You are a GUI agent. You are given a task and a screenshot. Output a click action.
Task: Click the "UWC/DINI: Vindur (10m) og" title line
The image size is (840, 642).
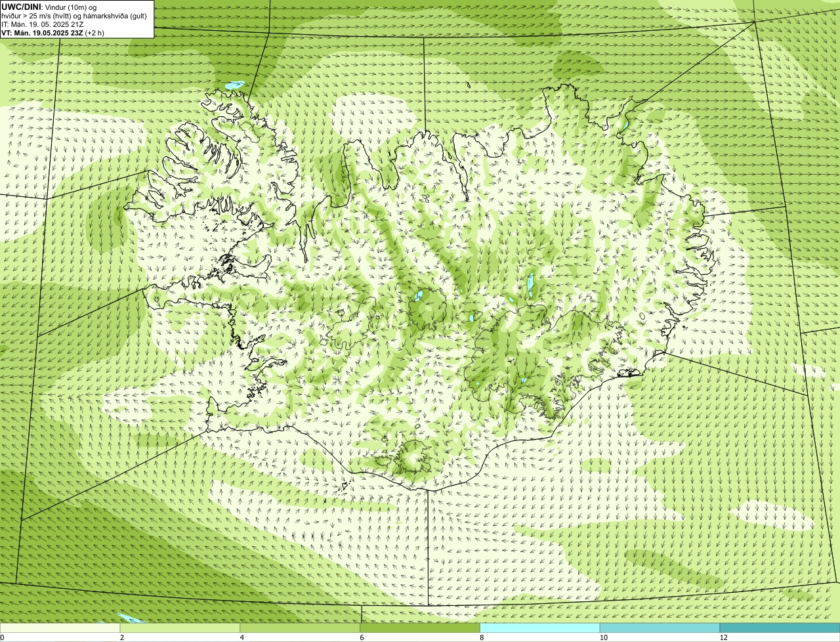tap(49, 7)
